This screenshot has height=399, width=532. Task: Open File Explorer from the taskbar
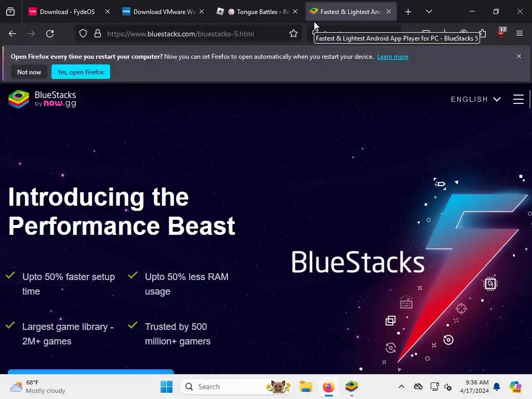(305, 387)
